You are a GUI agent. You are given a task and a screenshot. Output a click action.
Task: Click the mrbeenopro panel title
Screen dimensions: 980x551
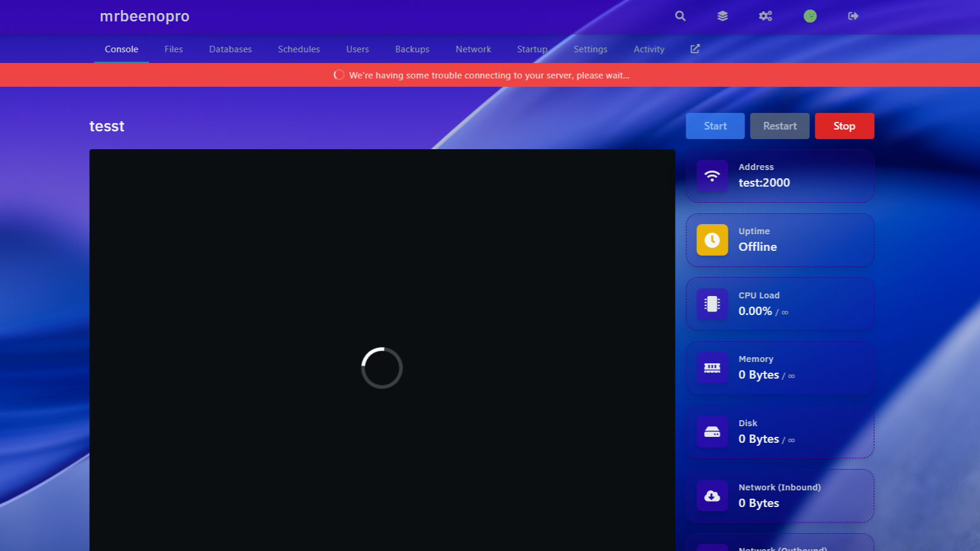[145, 16]
